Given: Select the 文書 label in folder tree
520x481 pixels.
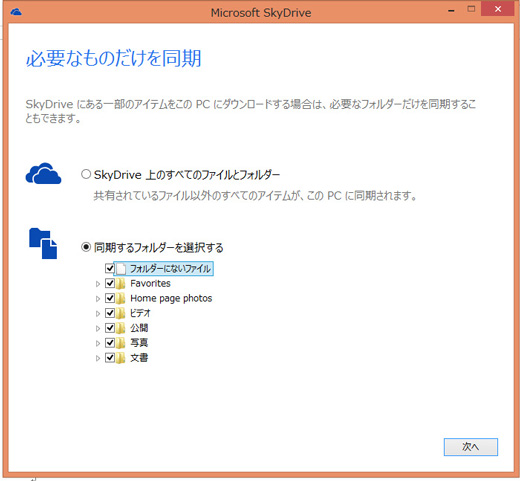Looking at the screenshot, I should coord(139,358).
